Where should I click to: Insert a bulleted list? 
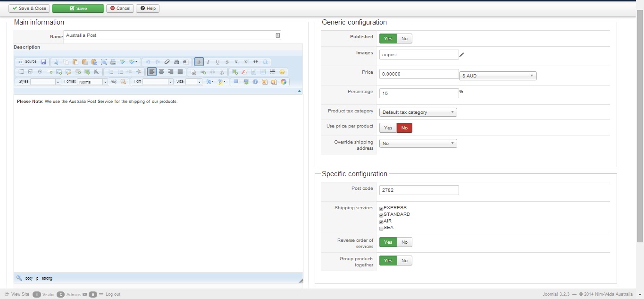coord(120,72)
